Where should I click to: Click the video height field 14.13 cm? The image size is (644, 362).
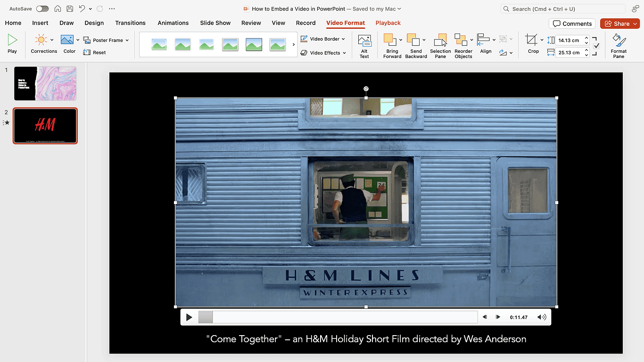[569, 40]
